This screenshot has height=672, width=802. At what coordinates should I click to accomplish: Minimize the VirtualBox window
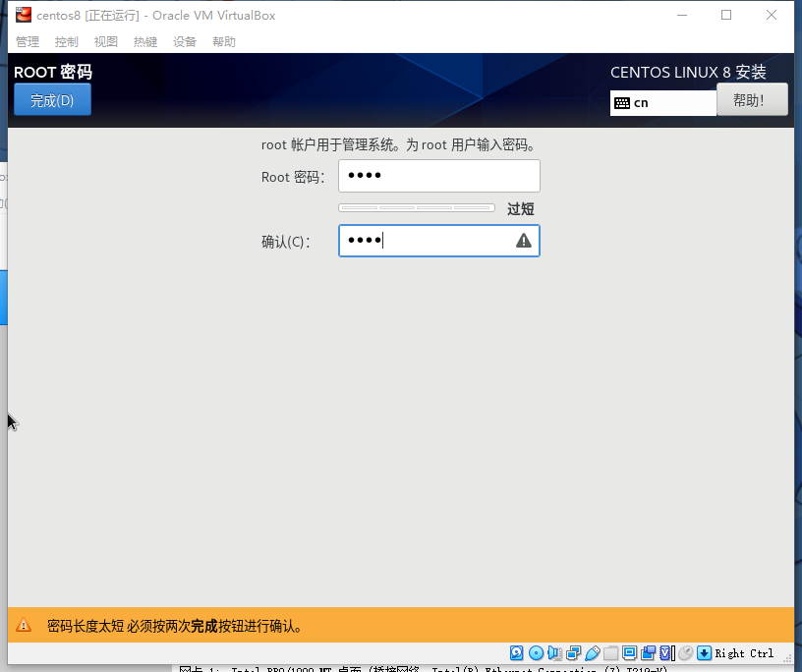(x=682, y=16)
